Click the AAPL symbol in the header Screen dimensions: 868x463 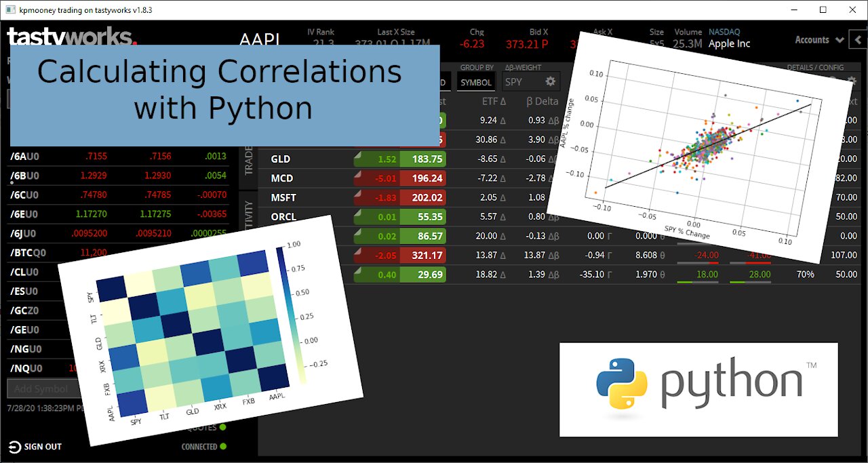point(260,39)
